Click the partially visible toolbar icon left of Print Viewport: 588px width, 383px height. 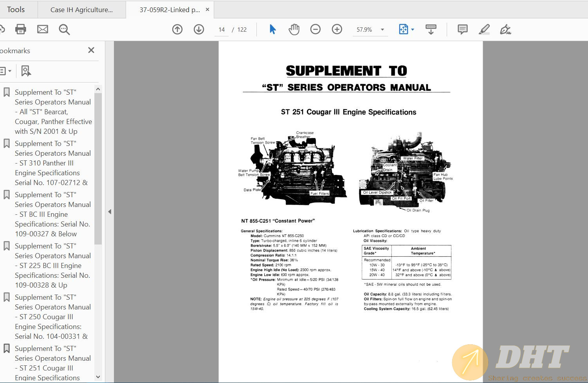(x=2, y=29)
